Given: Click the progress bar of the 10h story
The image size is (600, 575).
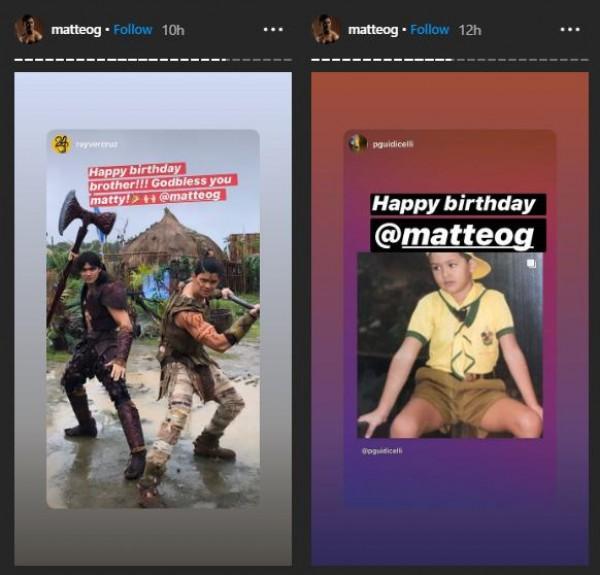Looking at the screenshot, I should coord(153,59).
